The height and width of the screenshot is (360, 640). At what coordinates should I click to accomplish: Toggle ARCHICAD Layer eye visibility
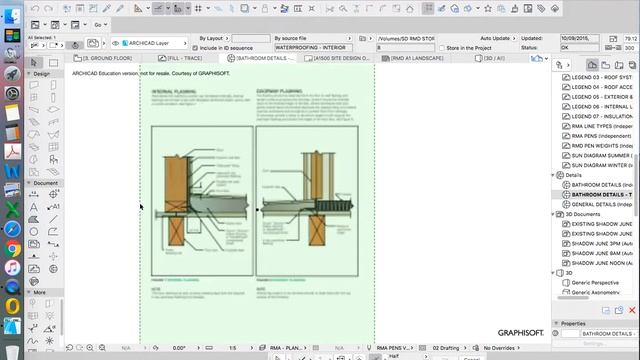coord(116,43)
